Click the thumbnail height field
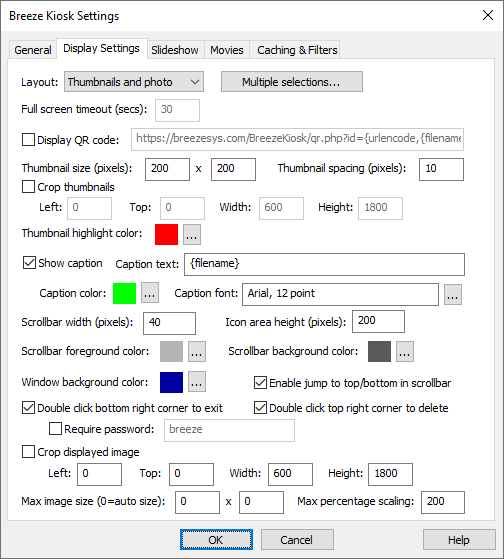Screen dimensions: 504x559 coord(233,169)
